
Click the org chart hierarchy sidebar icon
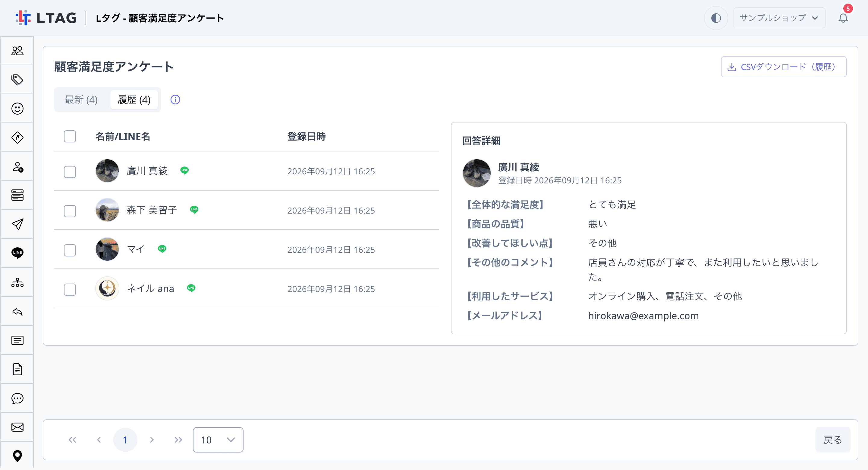coord(17,283)
